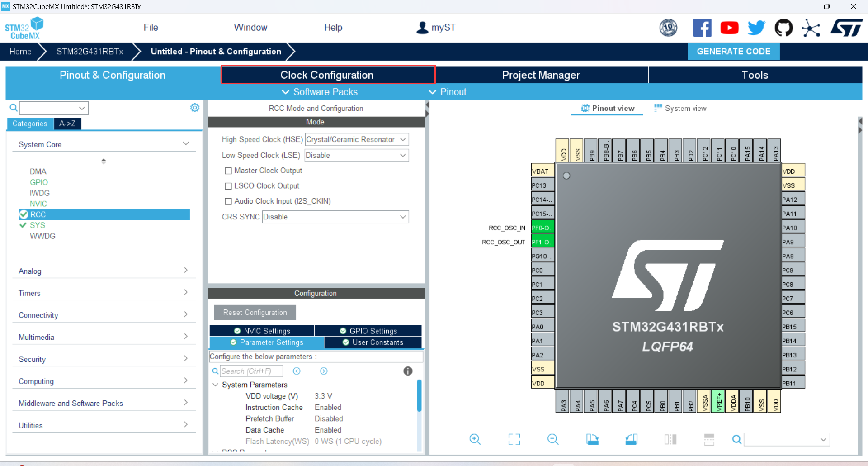Click the parameter info icon
Viewport: 868px width, 466px height.
pyautogui.click(x=408, y=371)
